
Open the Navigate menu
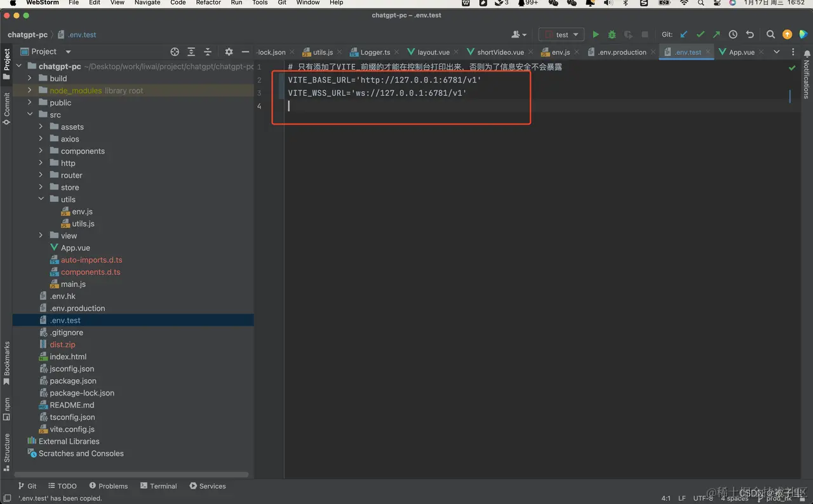[x=147, y=3]
